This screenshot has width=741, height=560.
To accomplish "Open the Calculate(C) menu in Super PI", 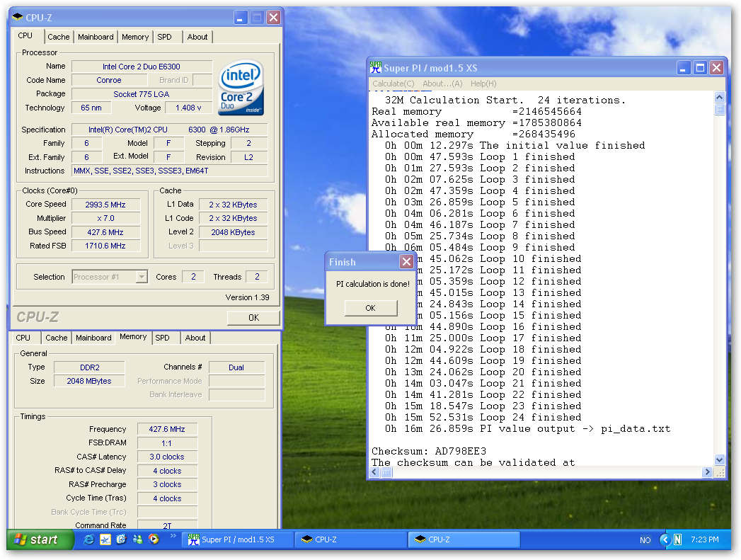I will [394, 84].
